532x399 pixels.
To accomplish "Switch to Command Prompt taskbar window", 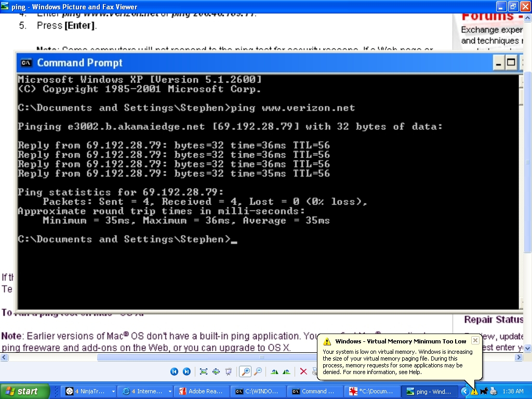I will [316, 392].
